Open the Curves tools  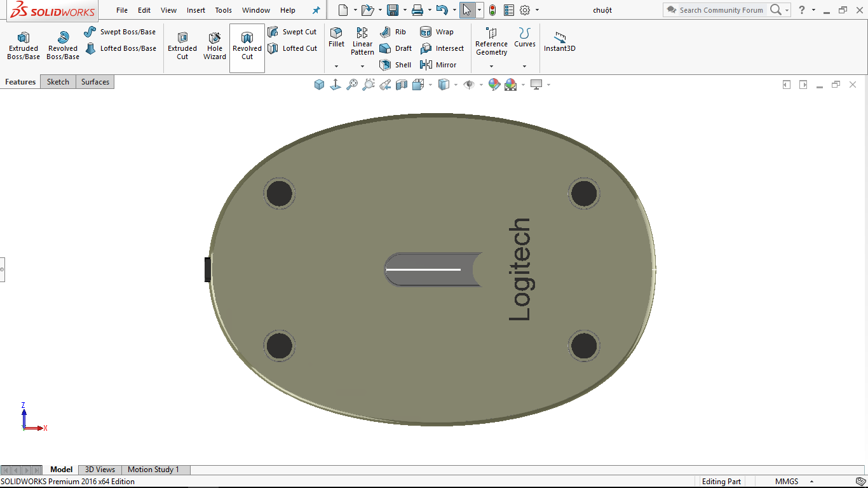click(x=525, y=37)
